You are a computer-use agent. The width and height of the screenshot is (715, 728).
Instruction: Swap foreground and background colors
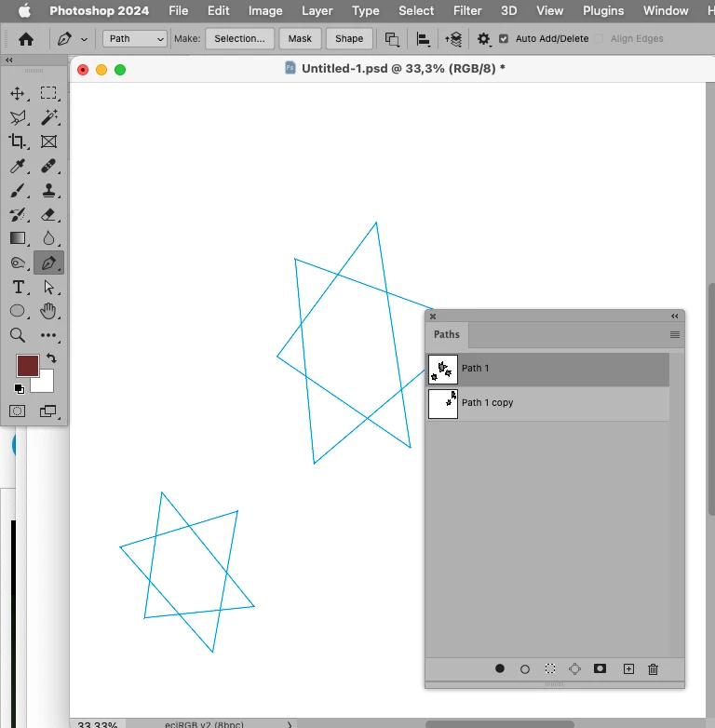coord(51,358)
